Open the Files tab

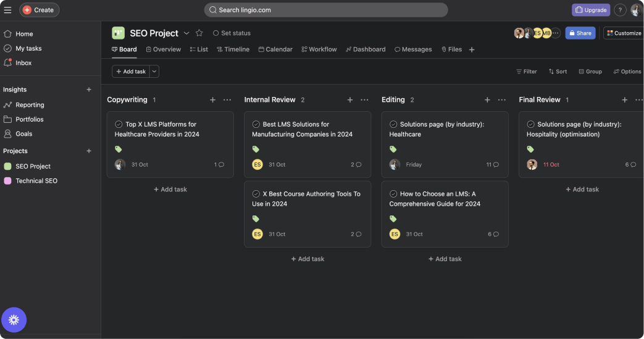tap(451, 49)
